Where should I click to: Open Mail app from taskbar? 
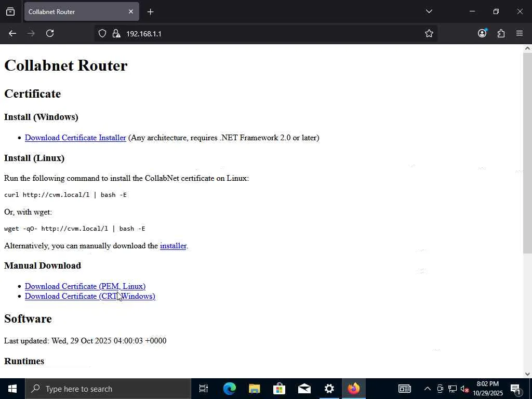(x=304, y=389)
